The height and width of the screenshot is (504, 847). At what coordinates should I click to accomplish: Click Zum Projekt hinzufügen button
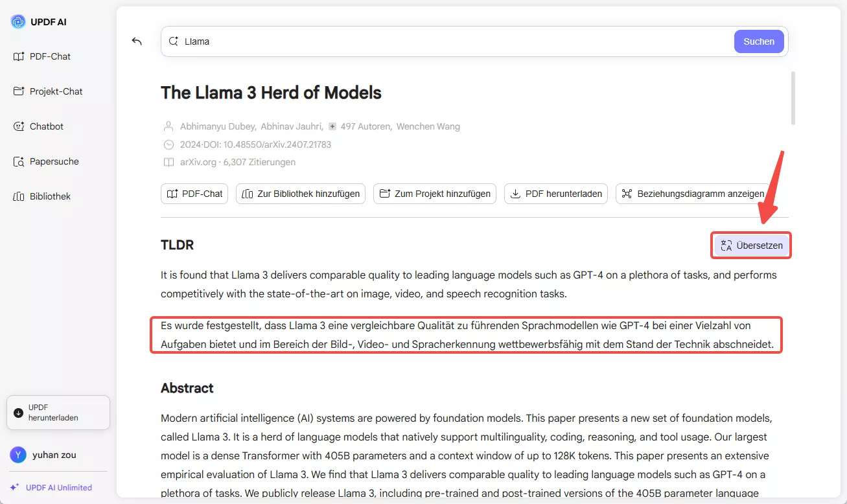[x=435, y=194]
